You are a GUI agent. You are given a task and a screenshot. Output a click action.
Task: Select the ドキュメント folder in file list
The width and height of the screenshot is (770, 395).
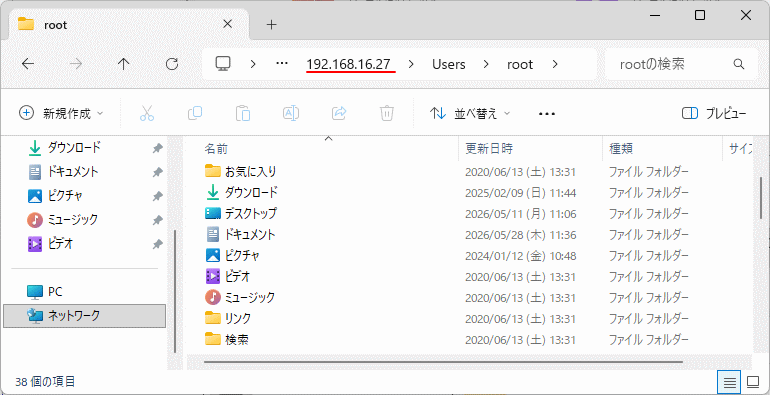point(240,234)
